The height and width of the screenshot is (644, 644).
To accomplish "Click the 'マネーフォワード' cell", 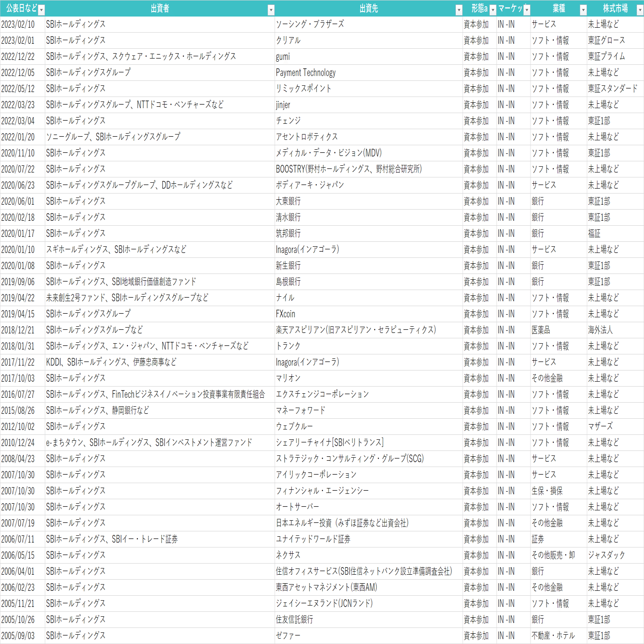I will pyautogui.click(x=369, y=411).
